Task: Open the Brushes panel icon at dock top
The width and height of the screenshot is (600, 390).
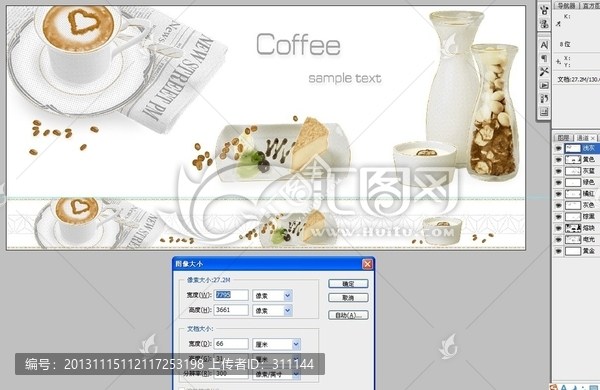Action: point(544,10)
